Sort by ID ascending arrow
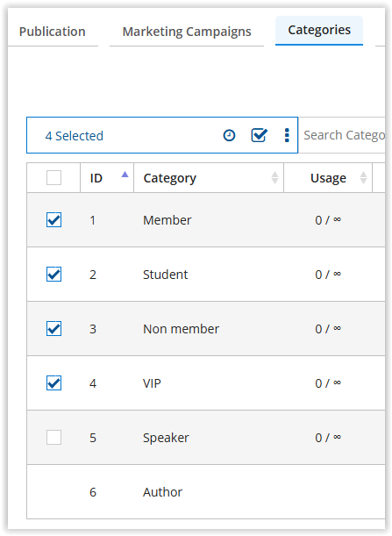 [x=125, y=175]
